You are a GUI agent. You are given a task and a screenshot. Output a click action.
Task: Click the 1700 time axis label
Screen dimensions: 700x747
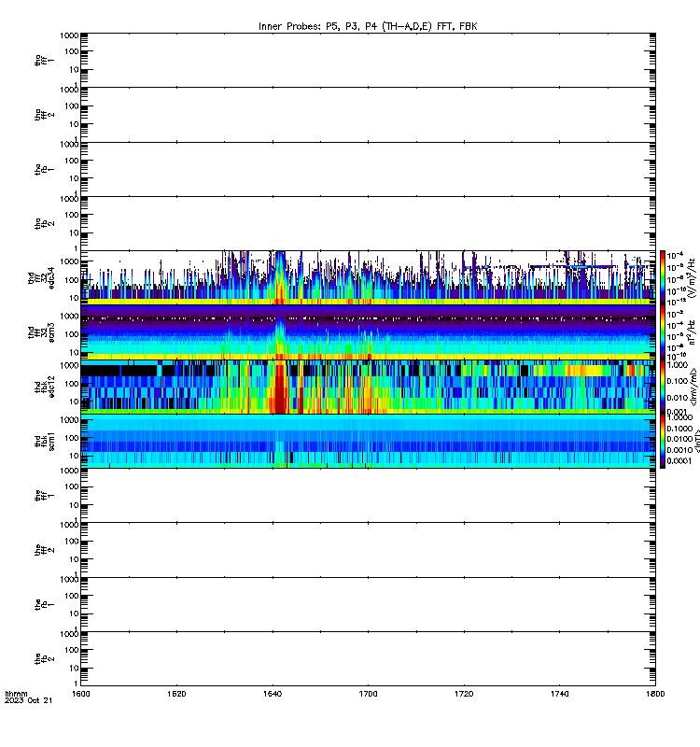368,694
